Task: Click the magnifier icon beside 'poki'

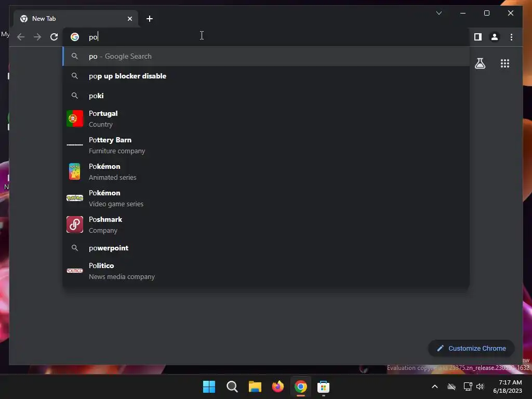Action: pyautogui.click(x=75, y=96)
